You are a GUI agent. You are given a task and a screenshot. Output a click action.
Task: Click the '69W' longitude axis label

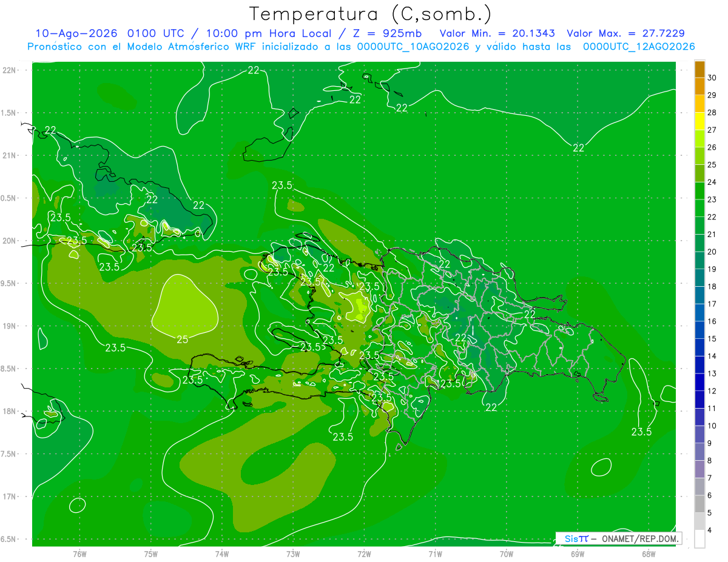coord(578,554)
